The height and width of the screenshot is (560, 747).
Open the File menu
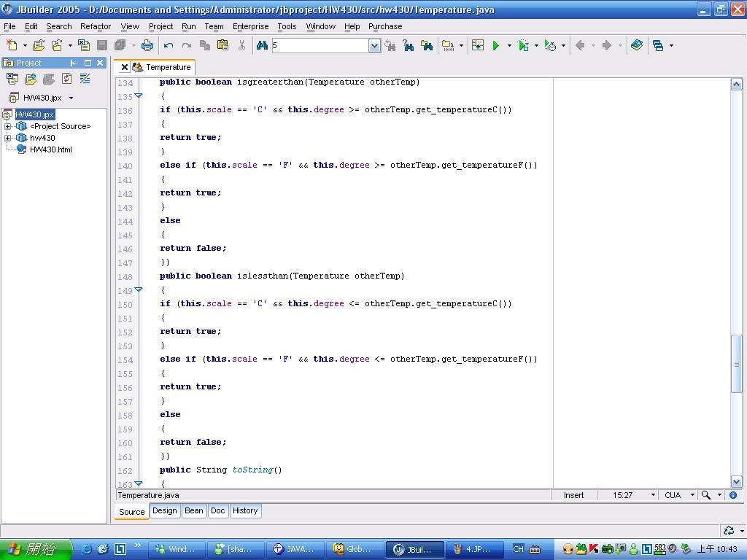9,27
